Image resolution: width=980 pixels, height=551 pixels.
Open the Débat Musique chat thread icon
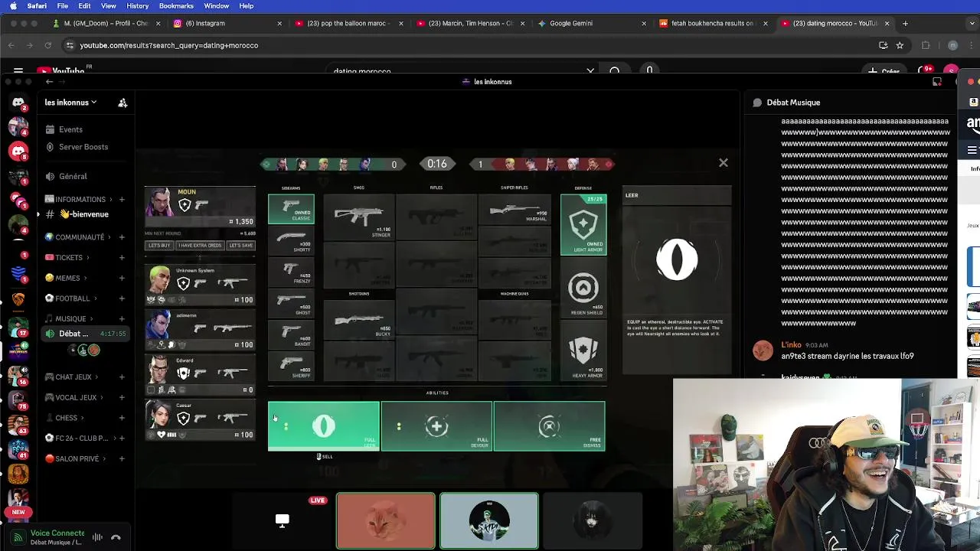point(757,103)
